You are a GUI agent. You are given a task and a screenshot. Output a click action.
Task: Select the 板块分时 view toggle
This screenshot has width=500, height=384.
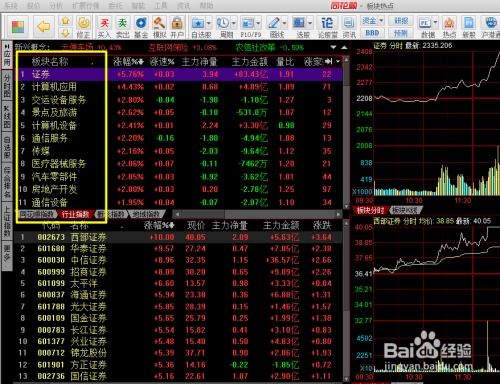pos(370,210)
